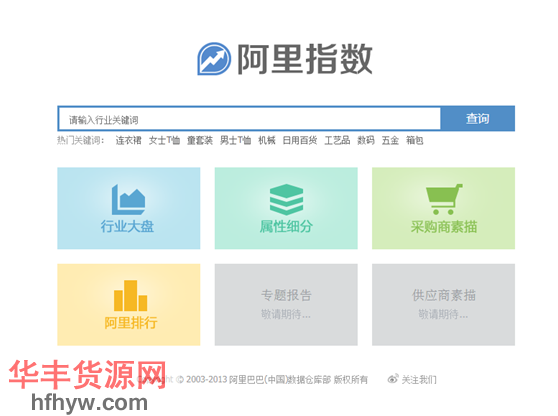Choose the 五金 keyword link
558x416 pixels.
(x=390, y=141)
